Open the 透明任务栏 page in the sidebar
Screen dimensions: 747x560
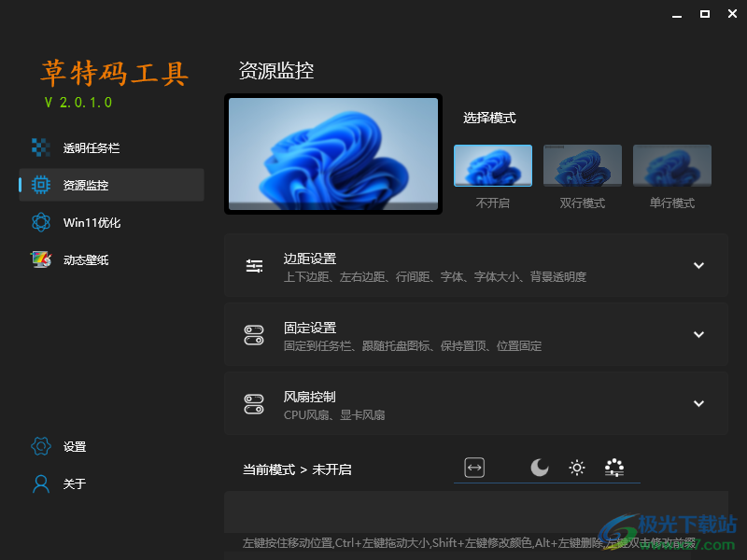click(111, 147)
